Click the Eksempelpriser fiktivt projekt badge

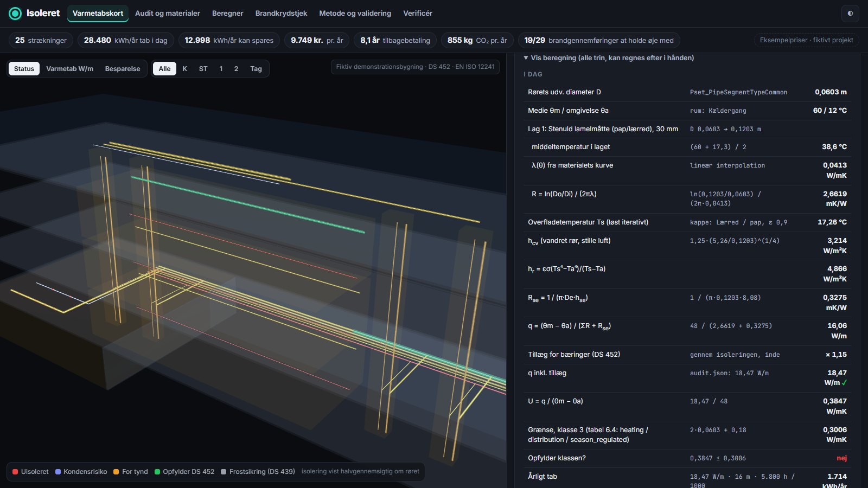point(806,40)
